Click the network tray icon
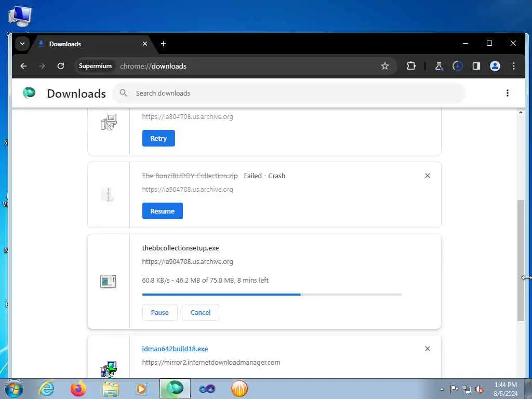This screenshot has width=532, height=399. click(x=467, y=389)
